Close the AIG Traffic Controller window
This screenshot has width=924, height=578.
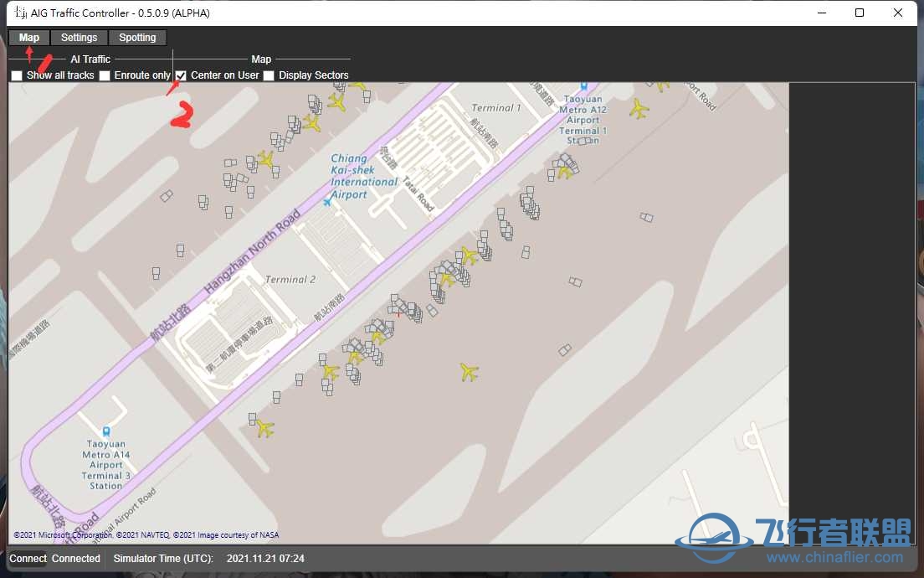tap(897, 13)
